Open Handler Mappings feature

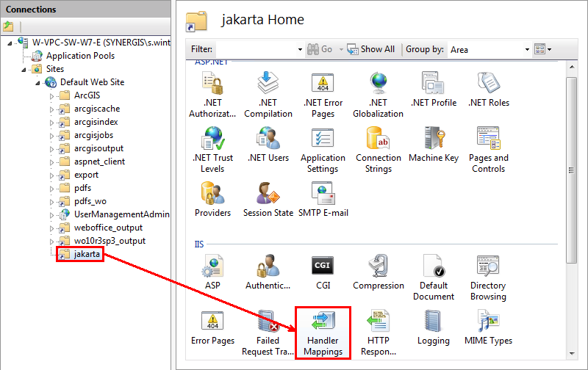[323, 333]
